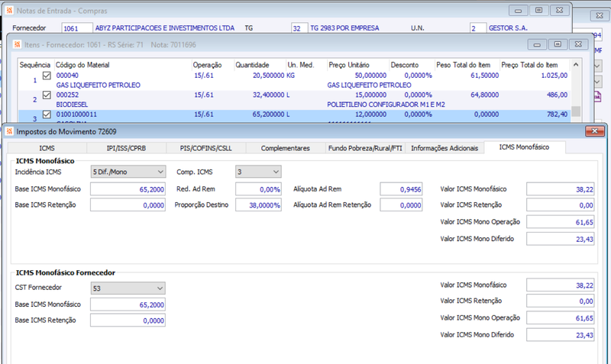Viewport: 611px width, 364px height.
Task: Click the Alíquota Ad Rem Retenção field
Action: click(x=402, y=205)
